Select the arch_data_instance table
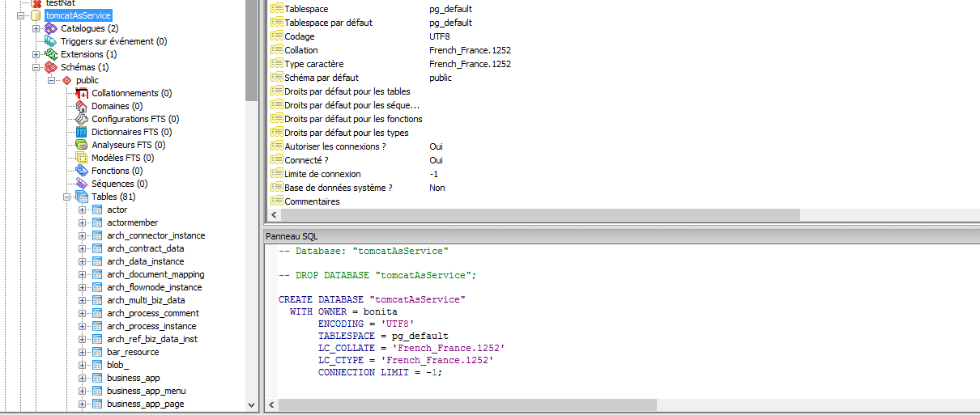Screen dimensions: 980x415 pyautogui.click(x=145, y=261)
